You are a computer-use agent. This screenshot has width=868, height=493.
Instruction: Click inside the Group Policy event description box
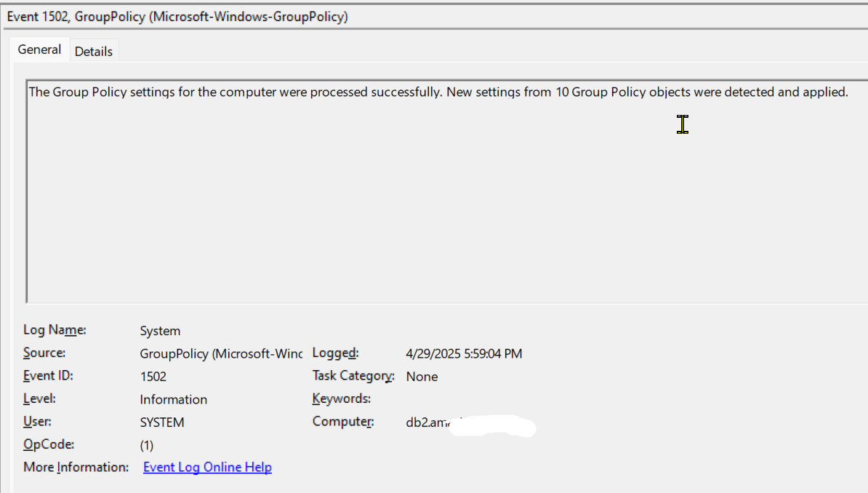click(x=446, y=192)
